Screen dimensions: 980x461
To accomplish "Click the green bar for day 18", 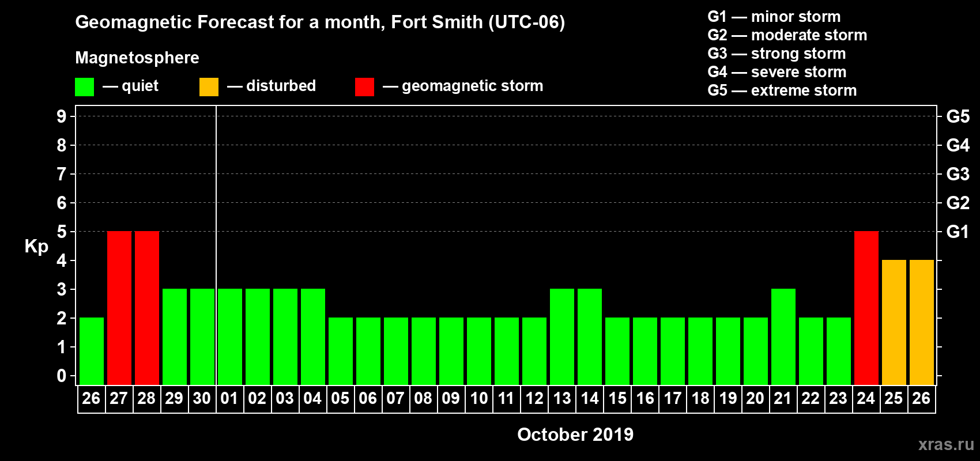I will [x=700, y=352].
